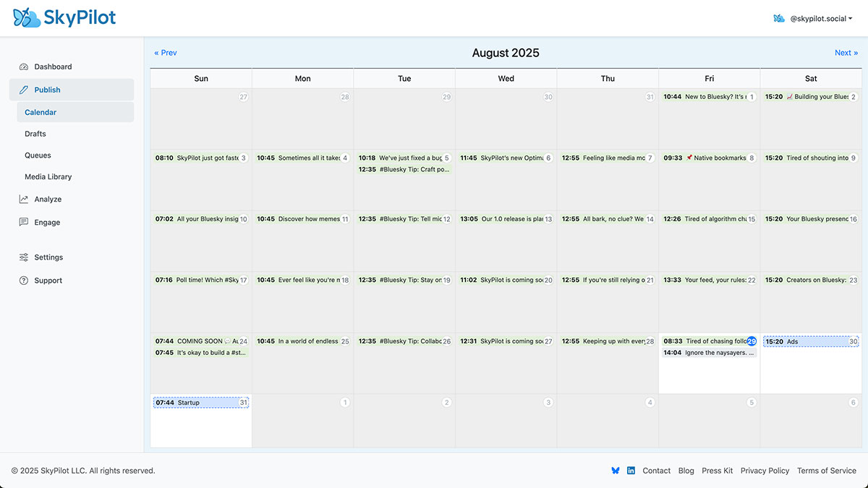This screenshot has height=488, width=868.
Task: Open the LinkedIn footer icon
Action: 631,471
